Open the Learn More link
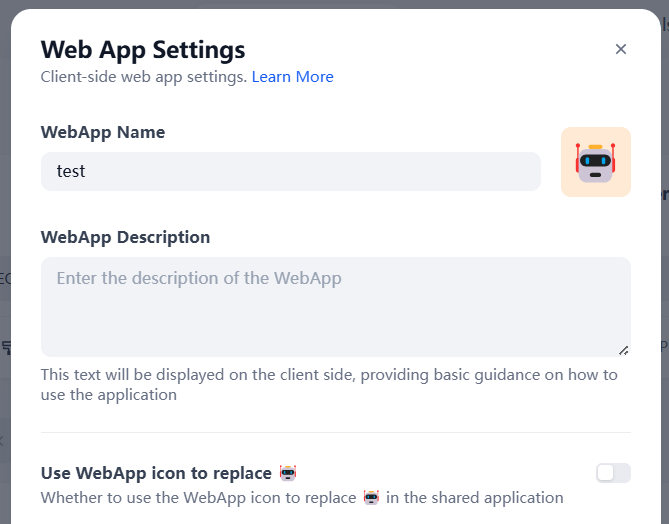This screenshot has height=524, width=669. pos(292,77)
